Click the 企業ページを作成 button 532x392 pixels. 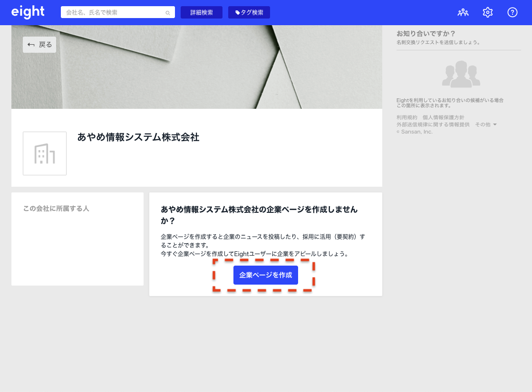266,275
